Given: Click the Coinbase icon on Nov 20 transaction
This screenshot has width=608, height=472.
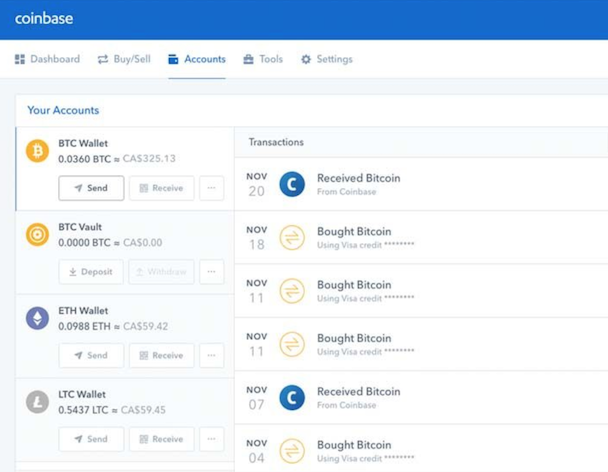Looking at the screenshot, I should pos(292,184).
